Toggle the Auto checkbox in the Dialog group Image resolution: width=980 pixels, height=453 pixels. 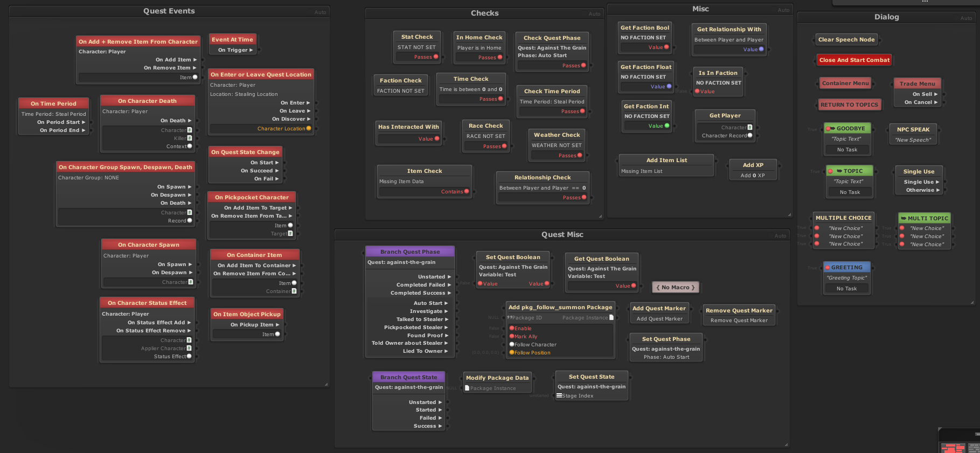[x=966, y=18]
